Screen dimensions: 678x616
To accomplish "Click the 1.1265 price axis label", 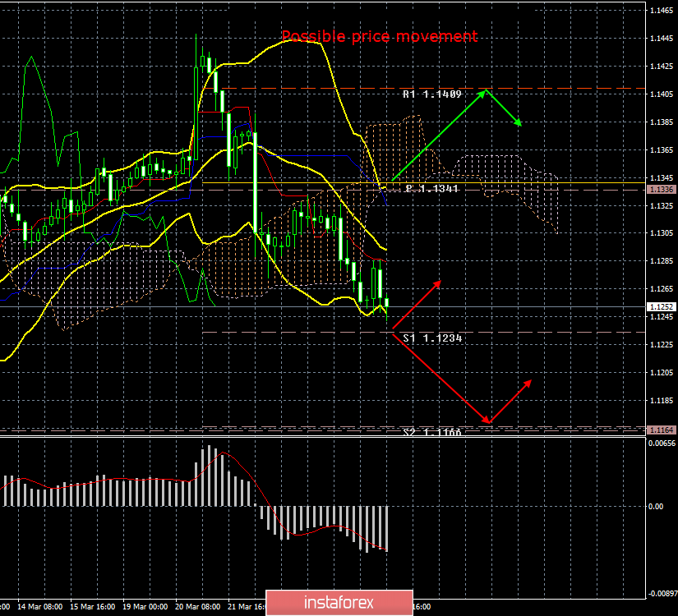I will point(662,289).
